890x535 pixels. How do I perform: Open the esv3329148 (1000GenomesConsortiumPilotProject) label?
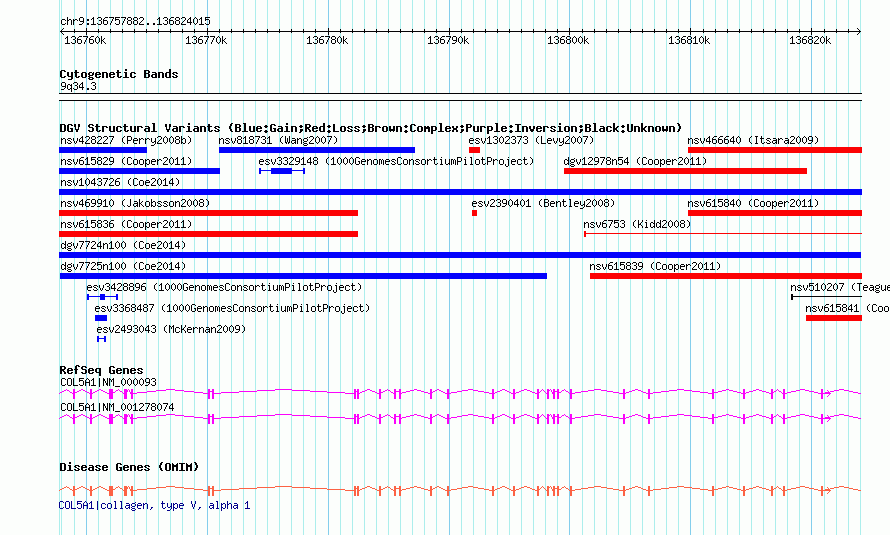click(x=396, y=161)
